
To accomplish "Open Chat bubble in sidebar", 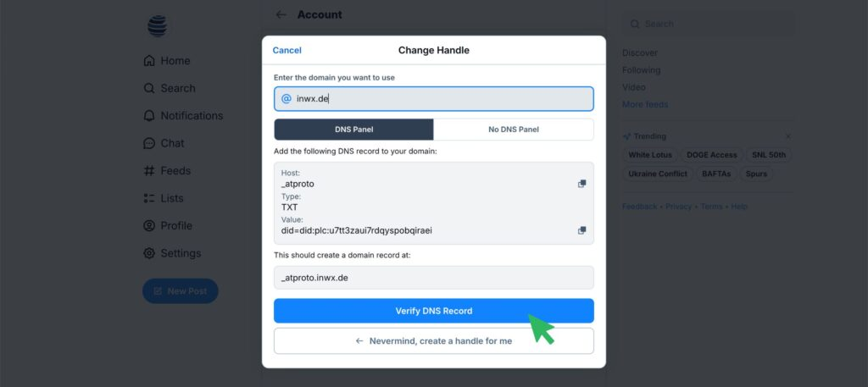I will [x=149, y=143].
